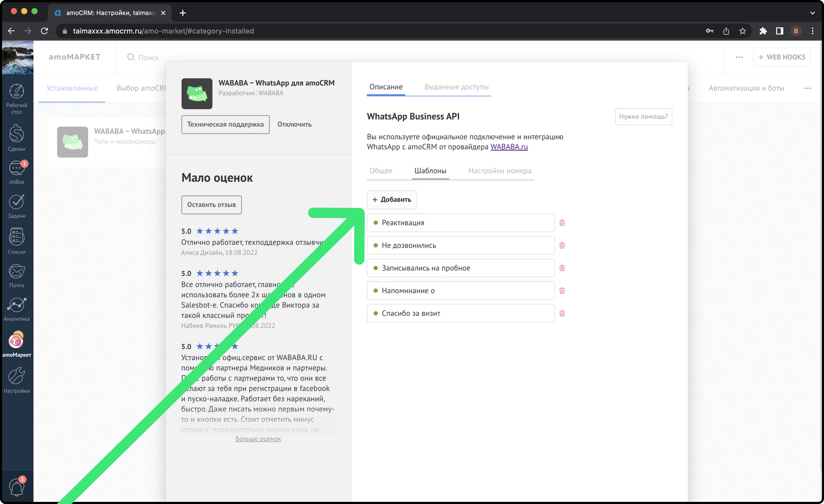This screenshot has height=504, width=824.
Task: Open Аналитика analytics section
Action: pos(16,310)
